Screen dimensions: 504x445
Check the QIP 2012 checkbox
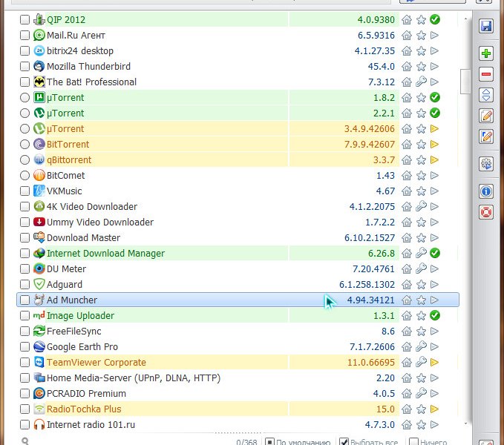[x=24, y=19]
